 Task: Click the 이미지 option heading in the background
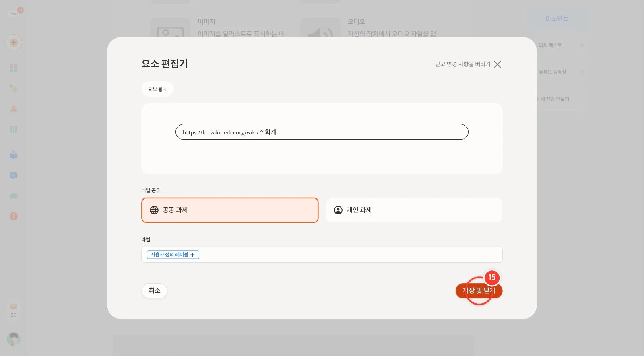point(206,21)
